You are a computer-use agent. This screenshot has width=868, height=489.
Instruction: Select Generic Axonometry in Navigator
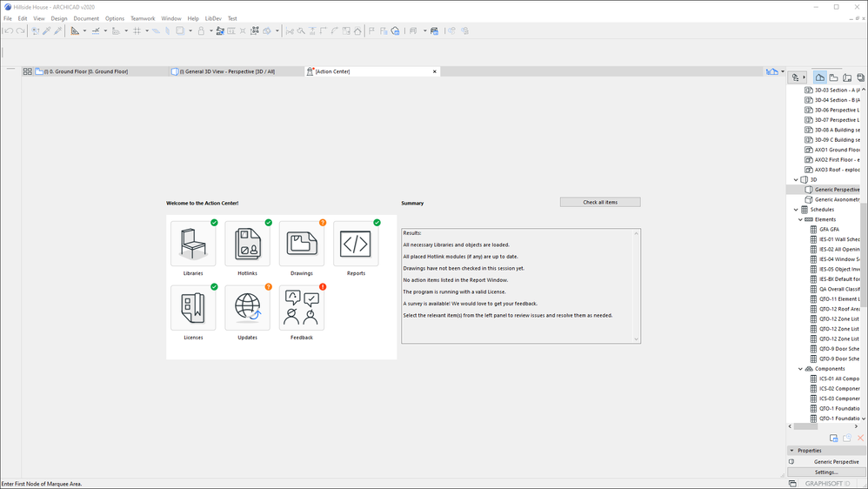pyautogui.click(x=836, y=199)
